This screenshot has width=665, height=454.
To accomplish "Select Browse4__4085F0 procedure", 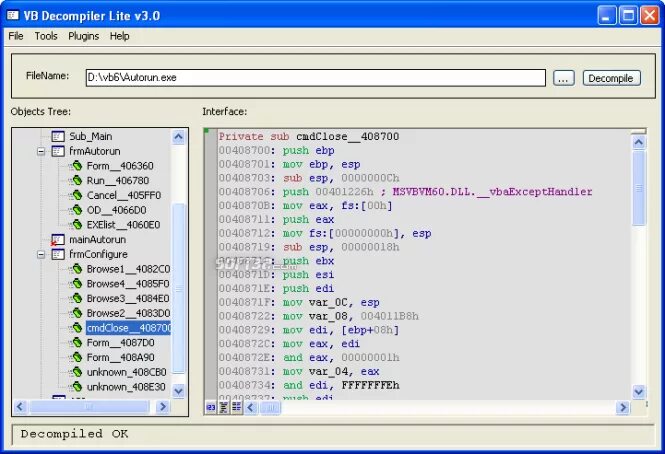I will [x=128, y=284].
